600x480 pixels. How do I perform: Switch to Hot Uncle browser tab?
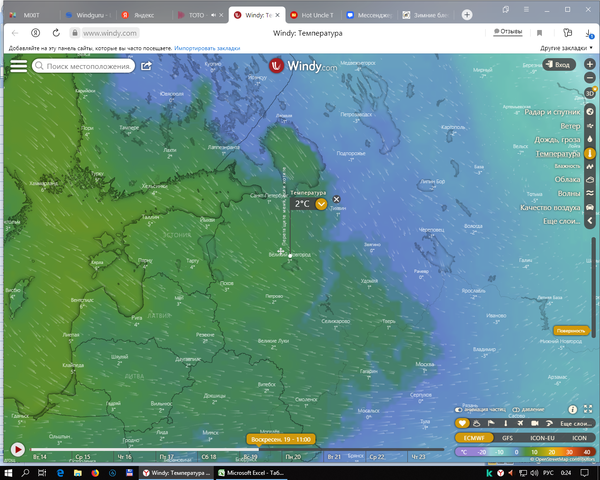(x=310, y=15)
